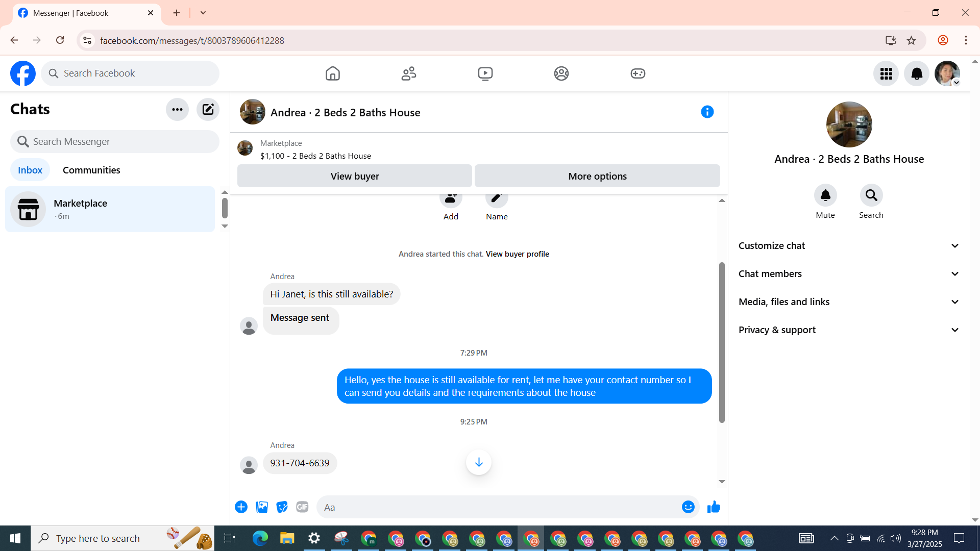This screenshot has width=980, height=551.
Task: Open a new browser tab
Action: click(x=177, y=13)
